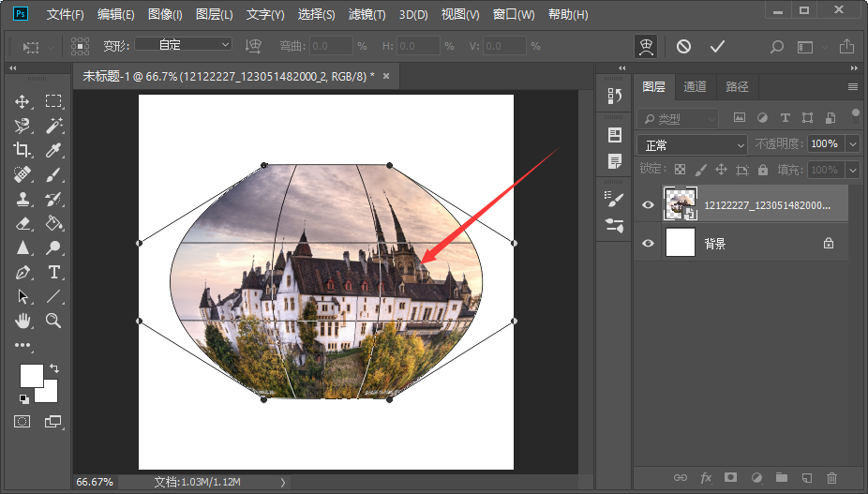Cancel the transform with the circle-slash icon

[x=683, y=47]
